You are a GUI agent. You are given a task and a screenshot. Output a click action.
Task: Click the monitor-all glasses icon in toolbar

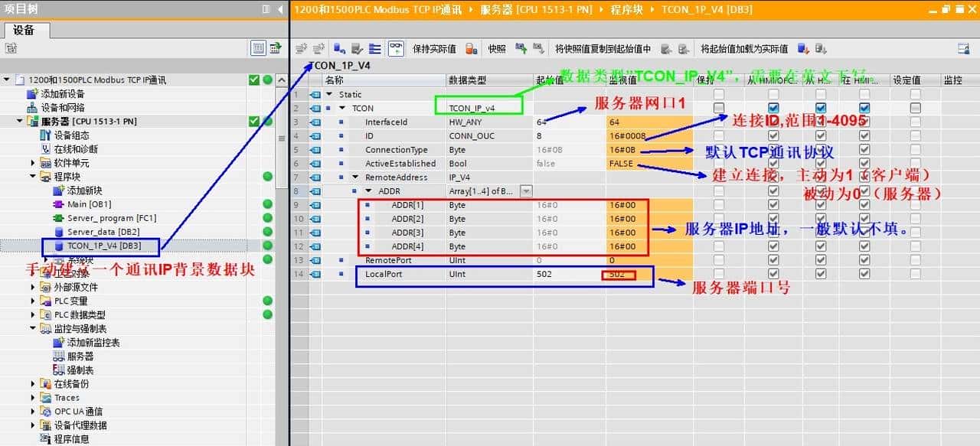(396, 48)
